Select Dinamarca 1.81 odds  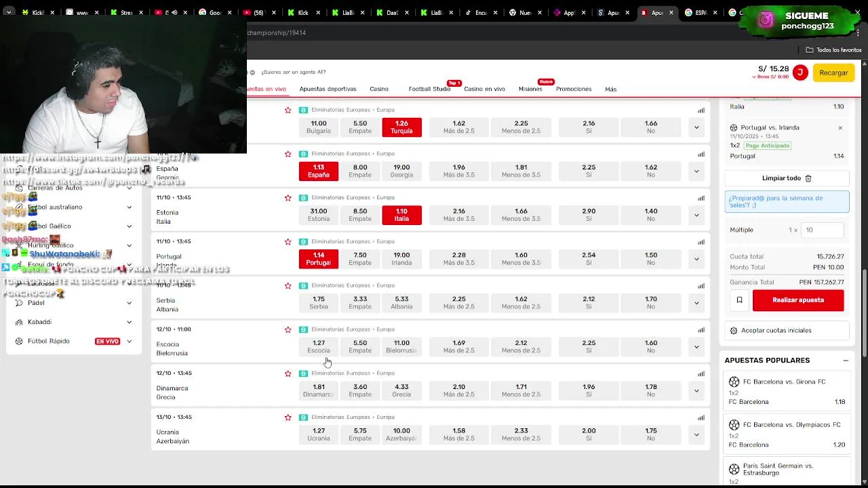pos(319,390)
